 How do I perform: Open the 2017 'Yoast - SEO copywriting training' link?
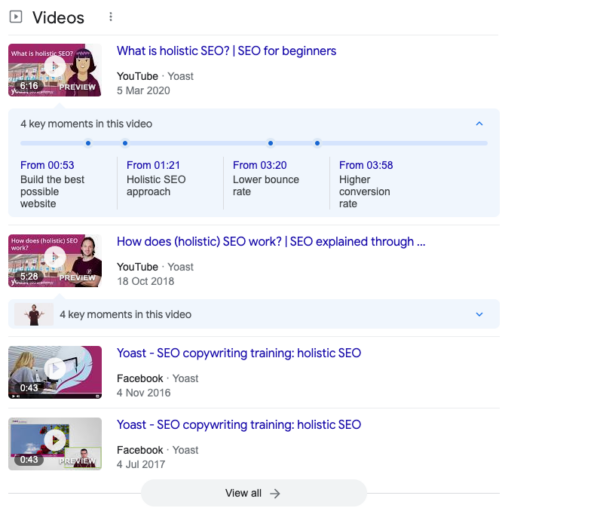point(238,425)
